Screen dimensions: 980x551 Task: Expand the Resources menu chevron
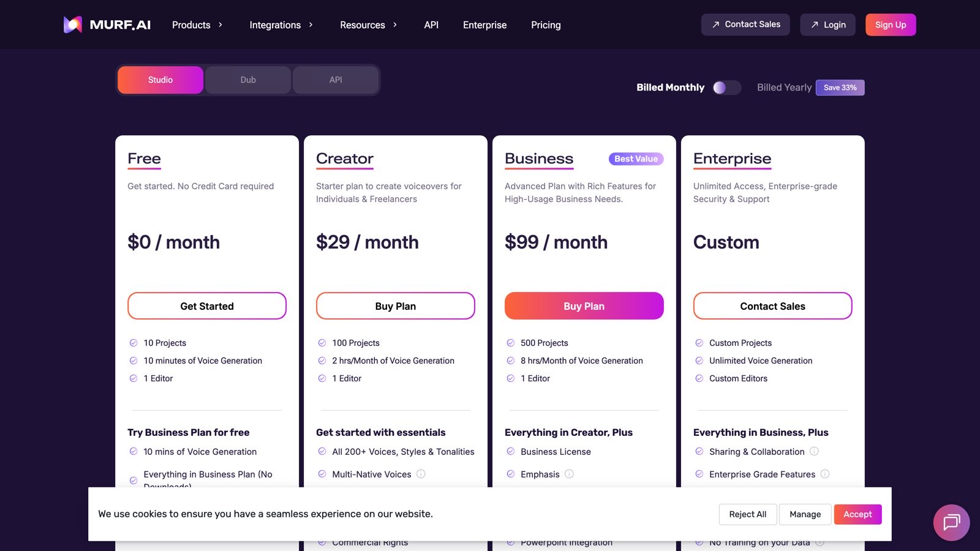point(395,24)
